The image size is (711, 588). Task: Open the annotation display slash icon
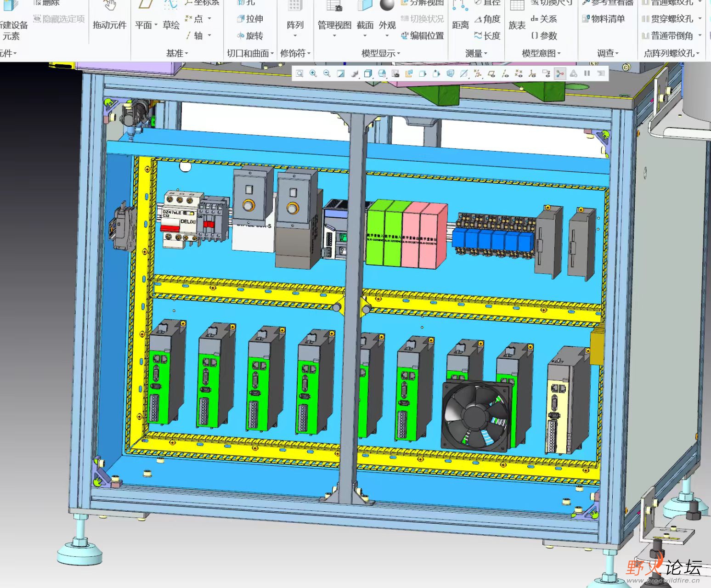[464, 73]
